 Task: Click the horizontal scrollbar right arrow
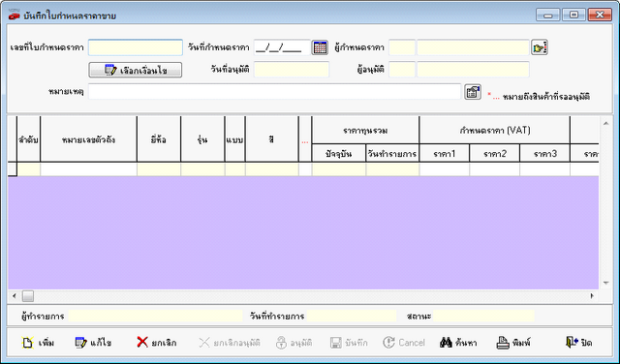pos(592,295)
